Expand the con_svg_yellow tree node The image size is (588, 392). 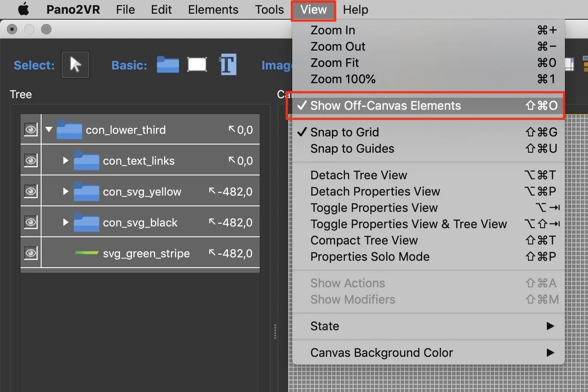[x=66, y=191]
